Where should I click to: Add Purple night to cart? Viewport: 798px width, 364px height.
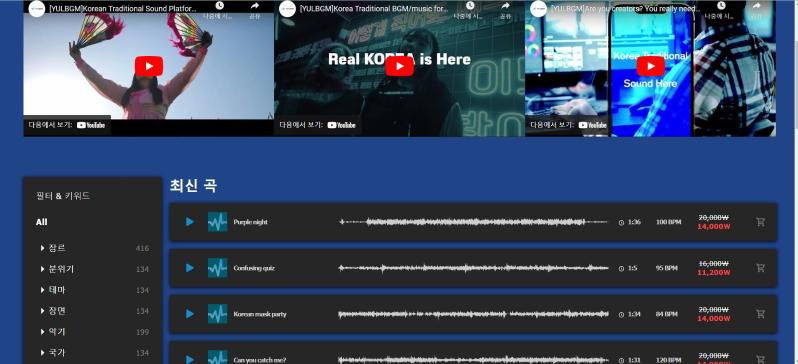click(760, 222)
